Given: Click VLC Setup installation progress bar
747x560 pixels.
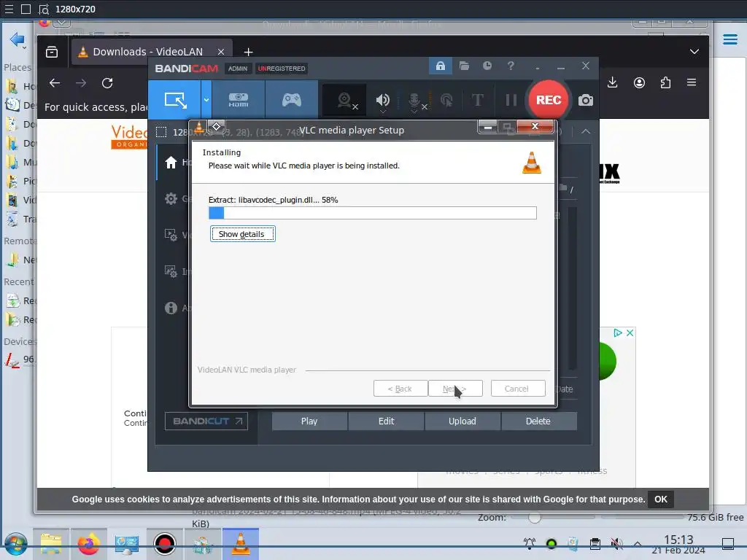Looking at the screenshot, I should point(373,213).
